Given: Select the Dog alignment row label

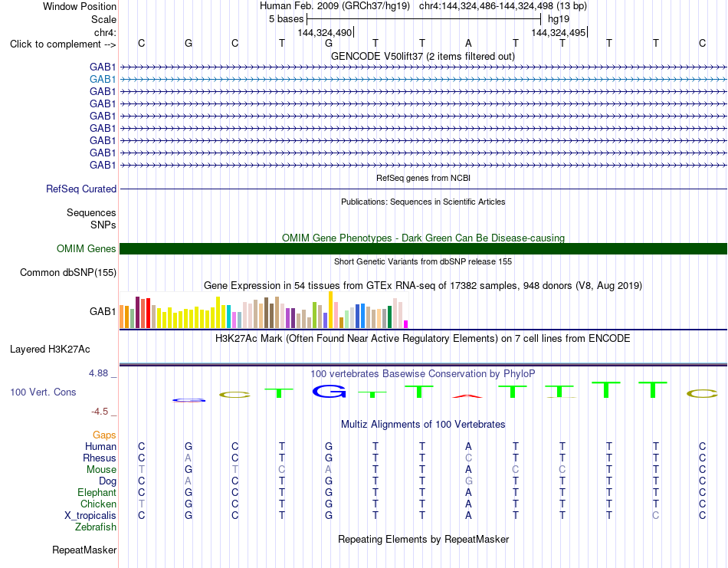Looking at the screenshot, I should (x=107, y=481).
